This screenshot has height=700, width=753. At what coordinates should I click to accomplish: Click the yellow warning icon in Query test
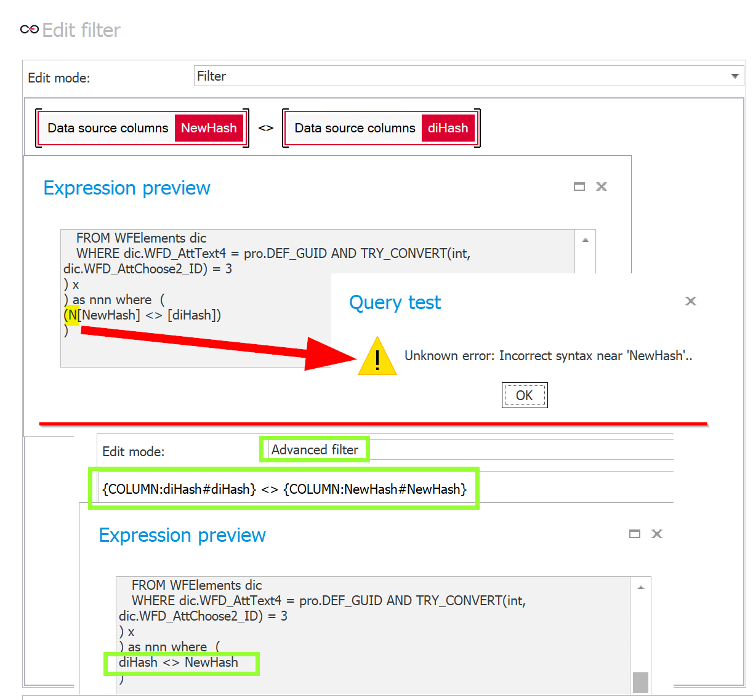pyautogui.click(x=377, y=357)
